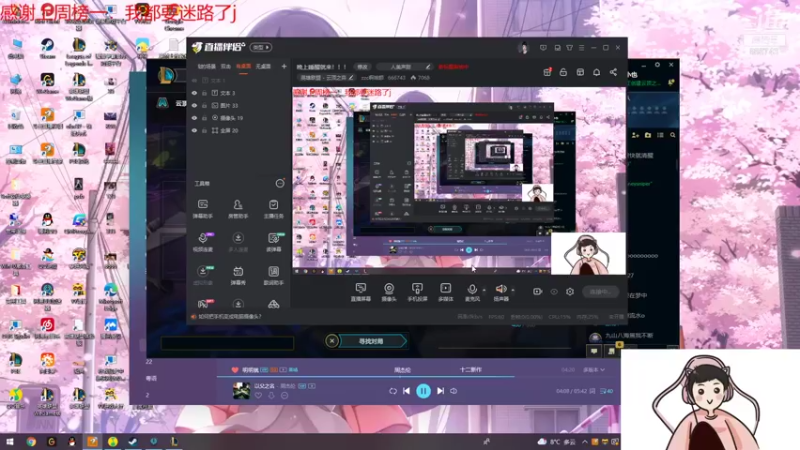Hide the 全屏 20 layer
This screenshot has height=450, width=800.
(x=194, y=131)
